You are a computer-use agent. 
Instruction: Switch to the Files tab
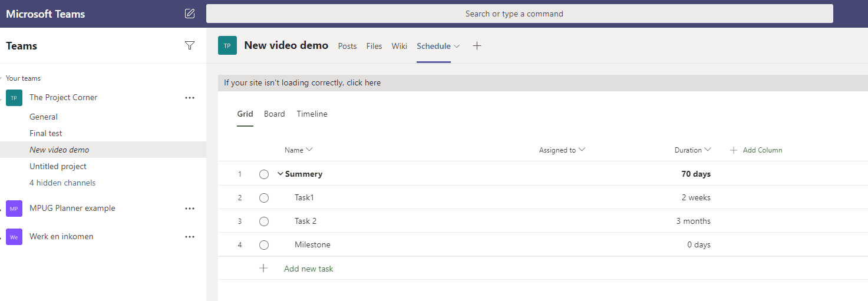pyautogui.click(x=374, y=46)
